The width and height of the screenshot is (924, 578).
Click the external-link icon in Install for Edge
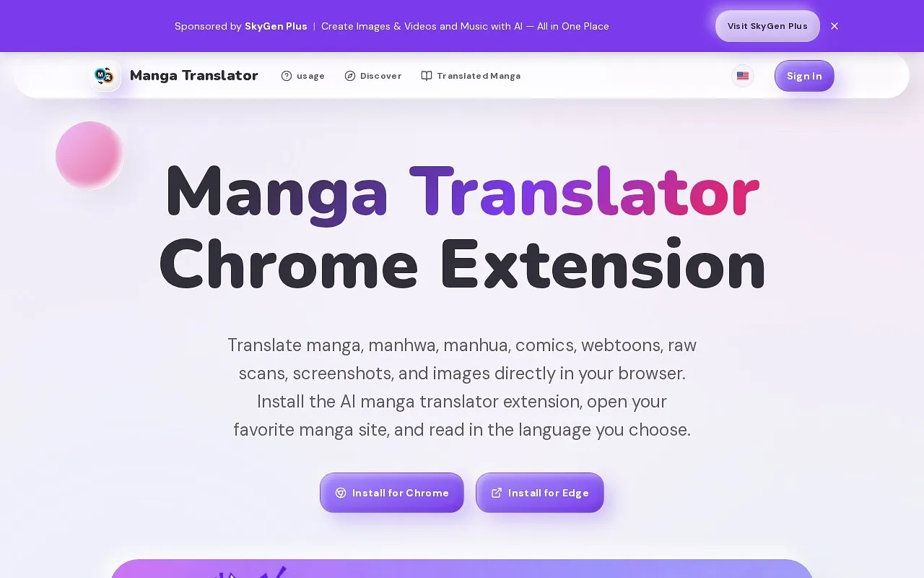[497, 493]
